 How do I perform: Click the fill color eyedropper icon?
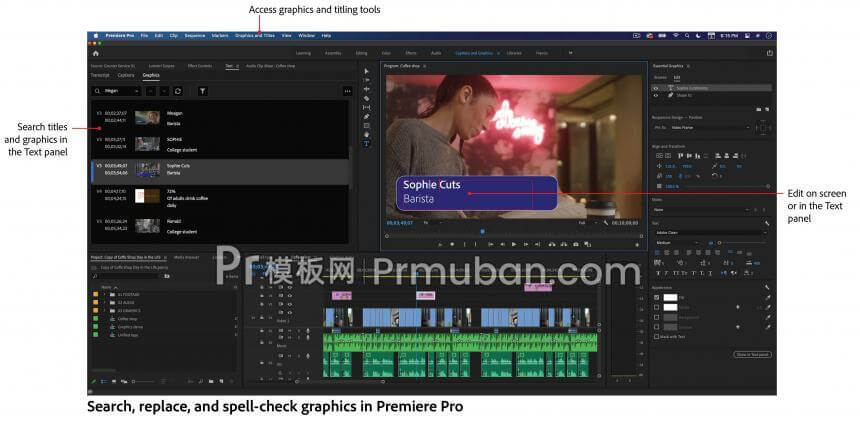pyautogui.click(x=767, y=298)
